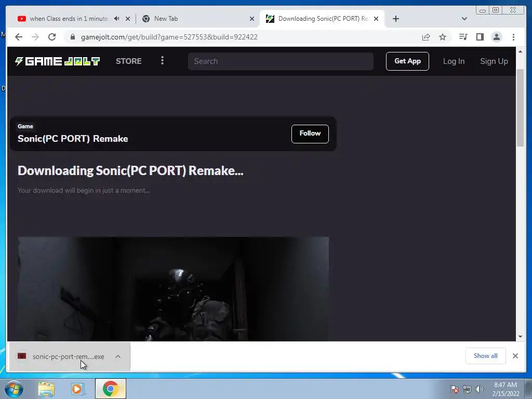This screenshot has height=399, width=532.
Task: Open Windows Explorer from taskbar
Action: click(46, 389)
